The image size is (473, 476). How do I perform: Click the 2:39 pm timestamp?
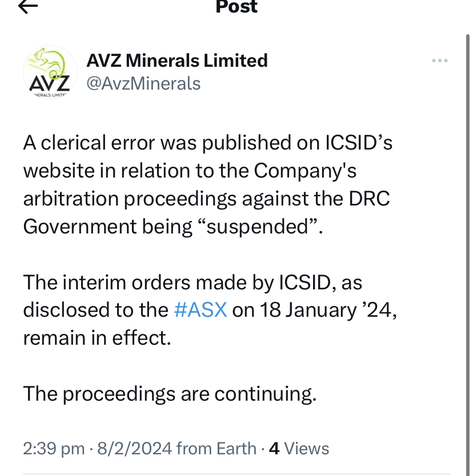click(x=54, y=449)
